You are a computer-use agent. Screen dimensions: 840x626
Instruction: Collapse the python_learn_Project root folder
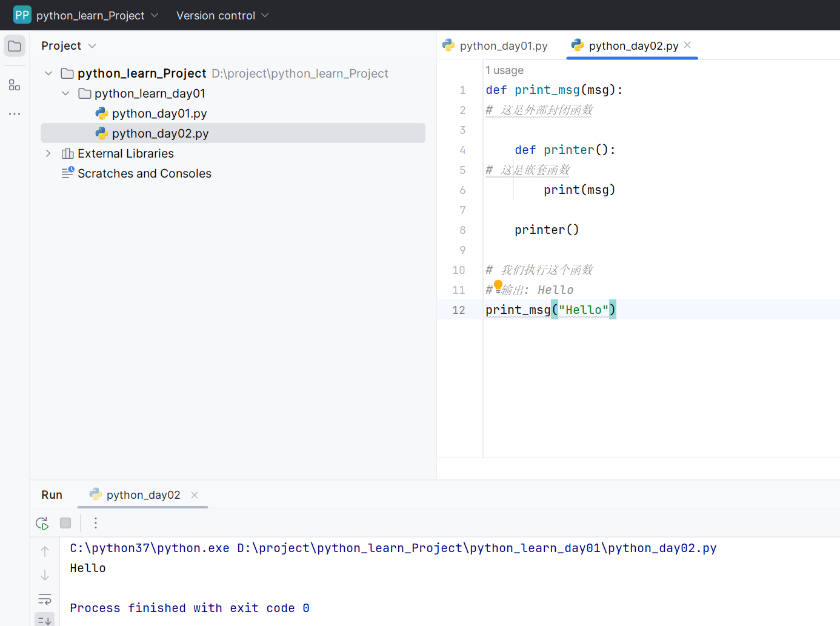click(x=48, y=73)
